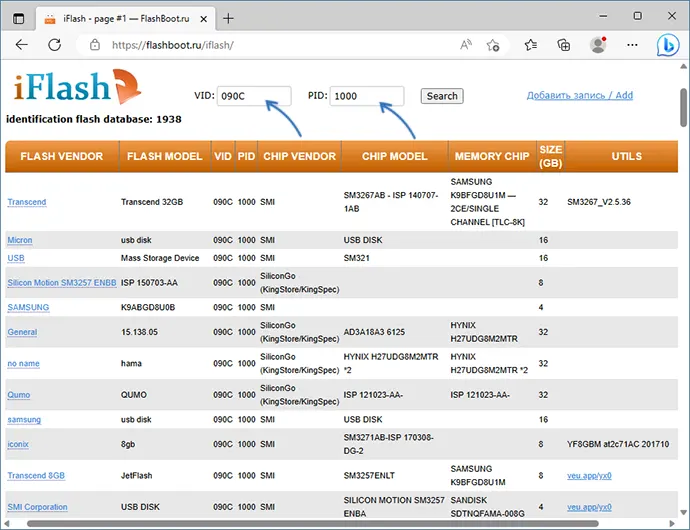Viewport: 690px width, 530px height.
Task: Click the CHIP VENDOR column header
Action: click(299, 156)
